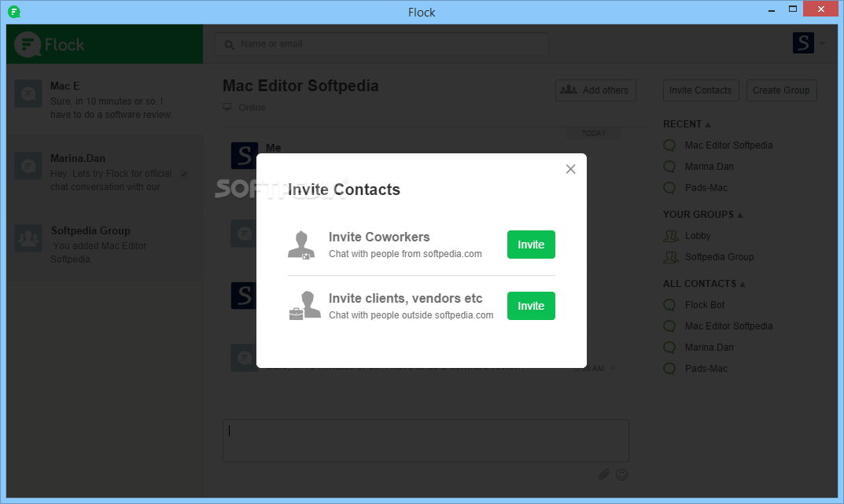Open the Flock logo in sidebar header
This screenshot has width=844, height=504.
click(50, 44)
